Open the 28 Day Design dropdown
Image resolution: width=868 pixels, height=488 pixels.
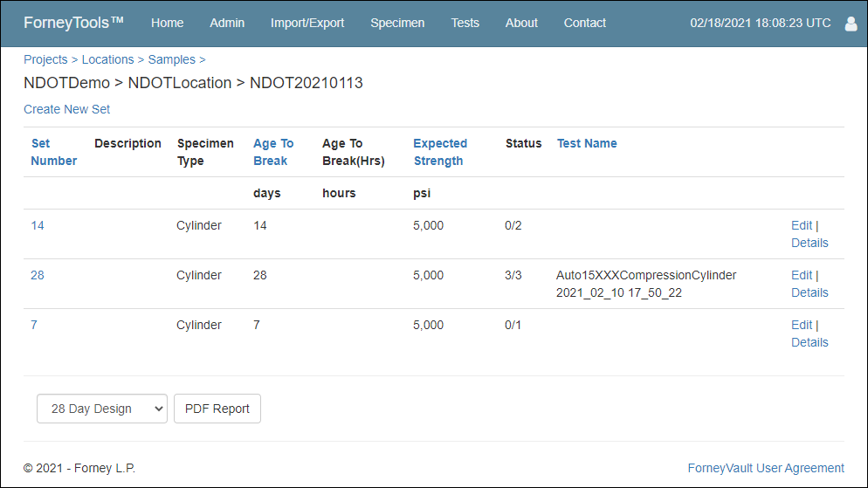pyautogui.click(x=102, y=409)
